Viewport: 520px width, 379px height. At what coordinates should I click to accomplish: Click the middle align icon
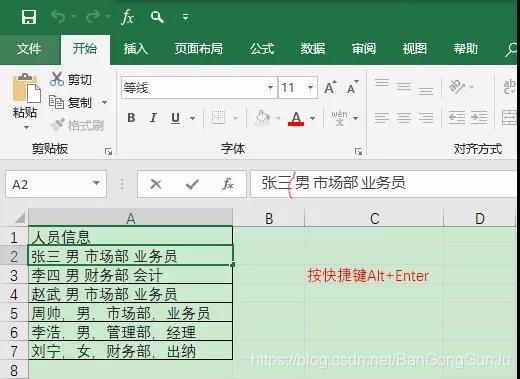404,87
